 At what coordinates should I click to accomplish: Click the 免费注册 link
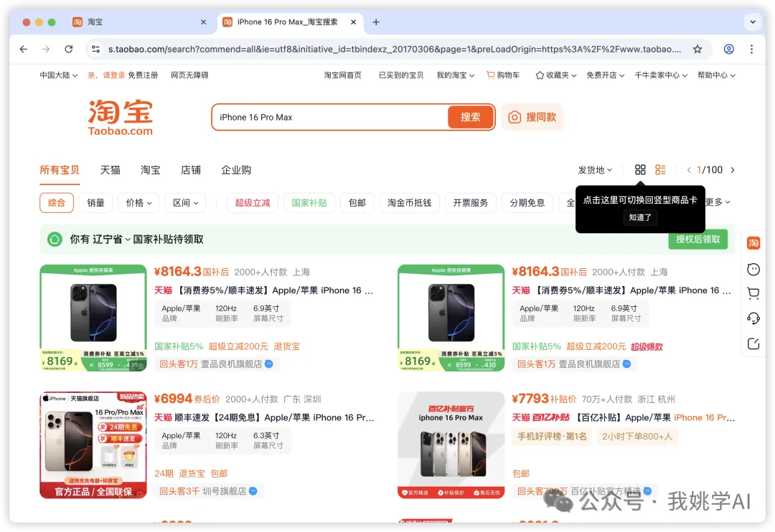(x=144, y=75)
